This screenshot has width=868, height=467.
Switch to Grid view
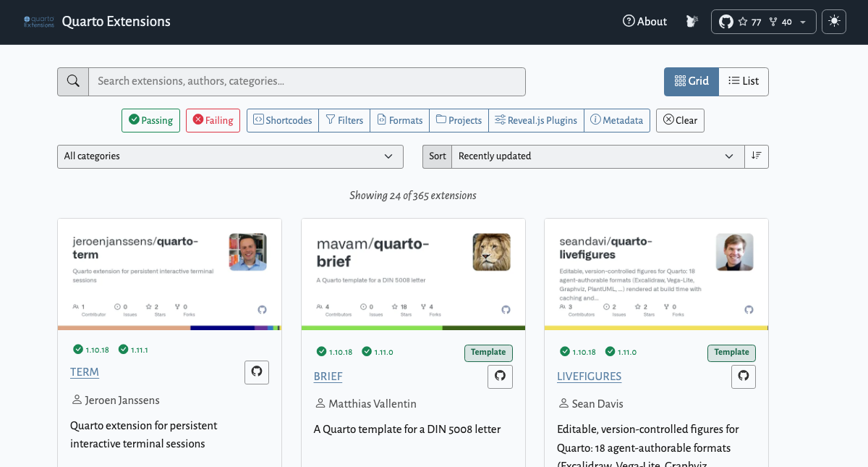coord(692,81)
